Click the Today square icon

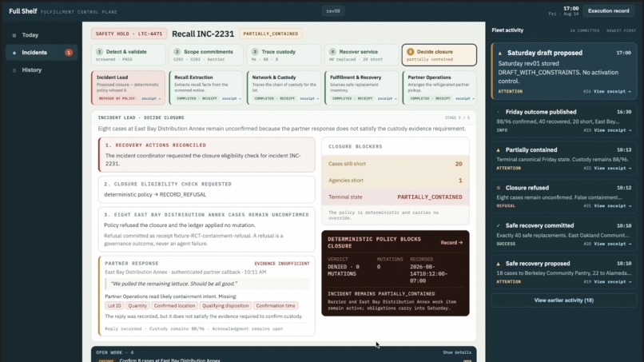pos(14,35)
